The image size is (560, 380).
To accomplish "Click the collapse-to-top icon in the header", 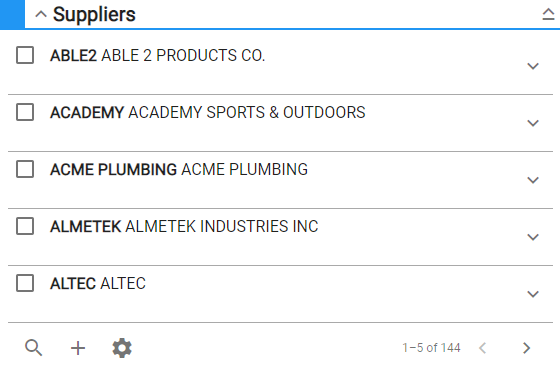I will pyautogui.click(x=548, y=14).
